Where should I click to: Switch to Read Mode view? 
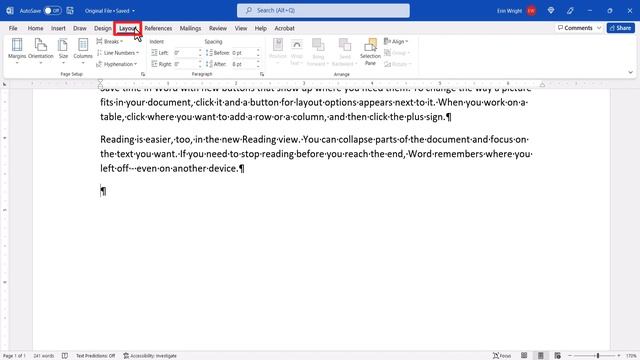[524, 356]
